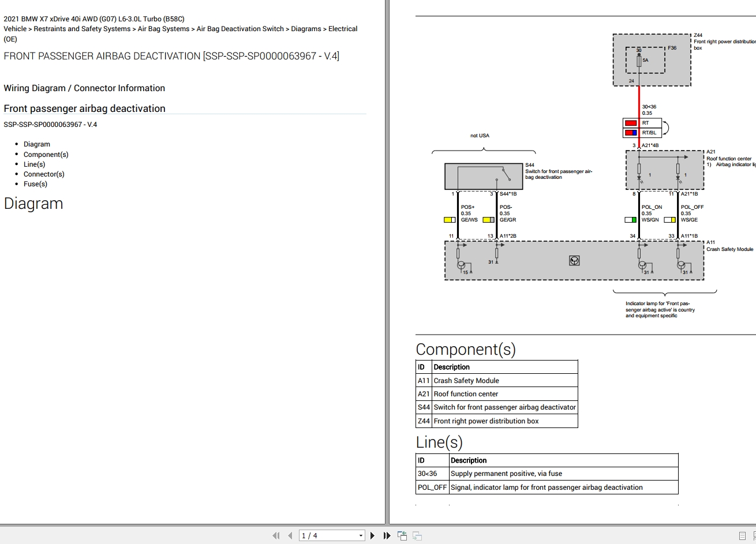This screenshot has height=544, width=756.
Task: Go to the previous page
Action: pos(290,535)
